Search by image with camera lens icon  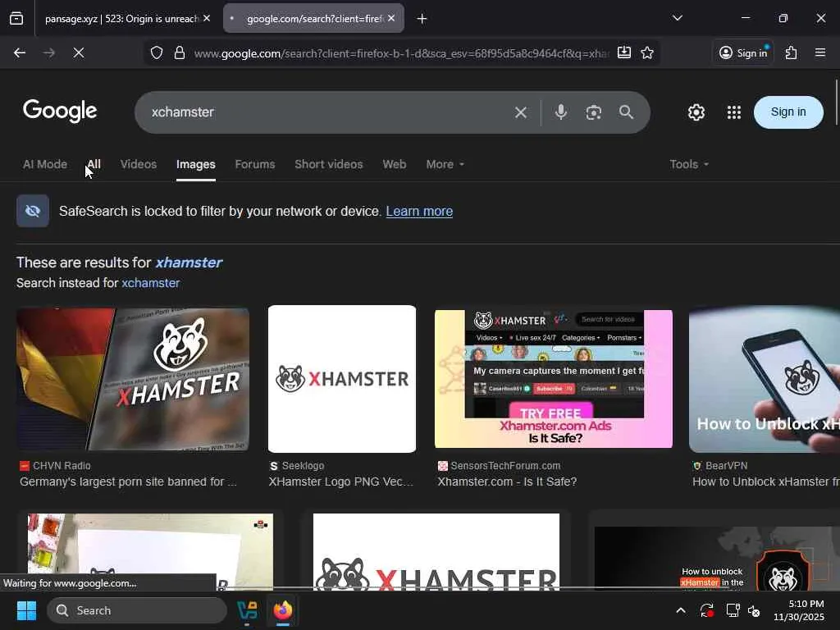(594, 112)
